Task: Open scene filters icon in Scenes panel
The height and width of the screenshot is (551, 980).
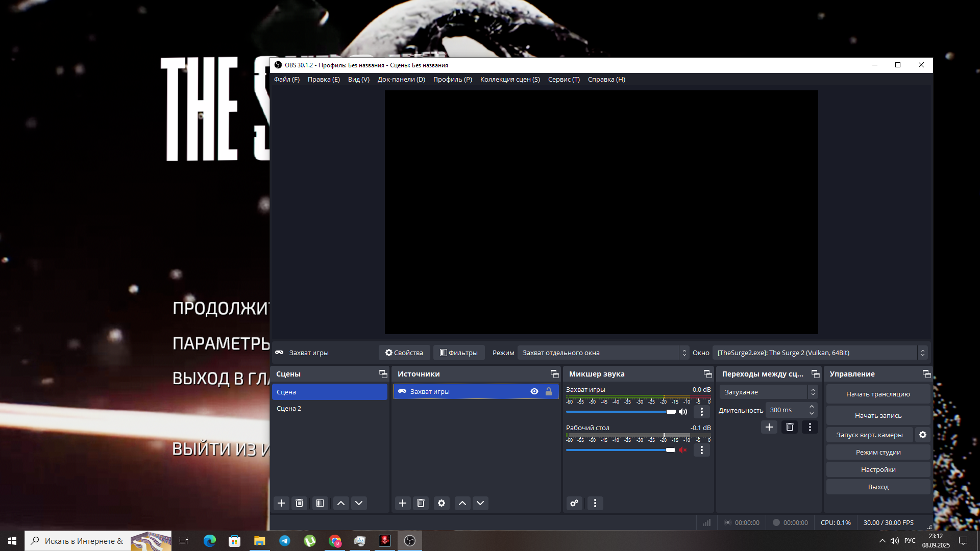Action: click(x=320, y=503)
